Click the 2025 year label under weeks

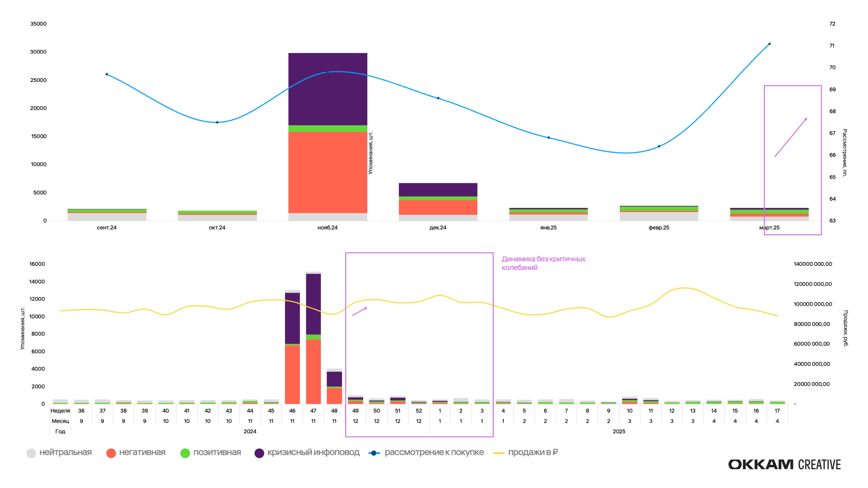click(619, 431)
